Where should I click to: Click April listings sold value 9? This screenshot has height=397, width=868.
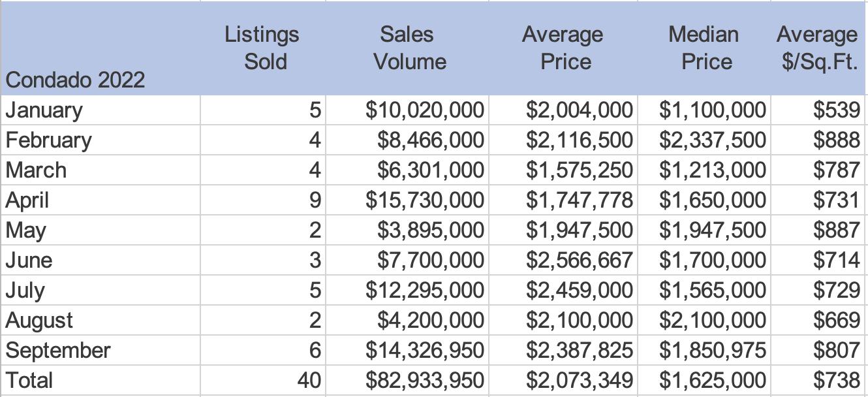coord(315,200)
